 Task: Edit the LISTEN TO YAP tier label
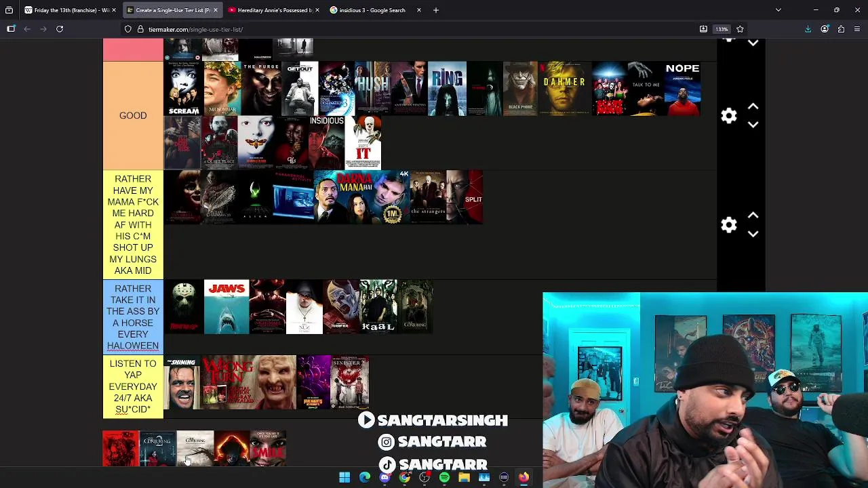(133, 387)
